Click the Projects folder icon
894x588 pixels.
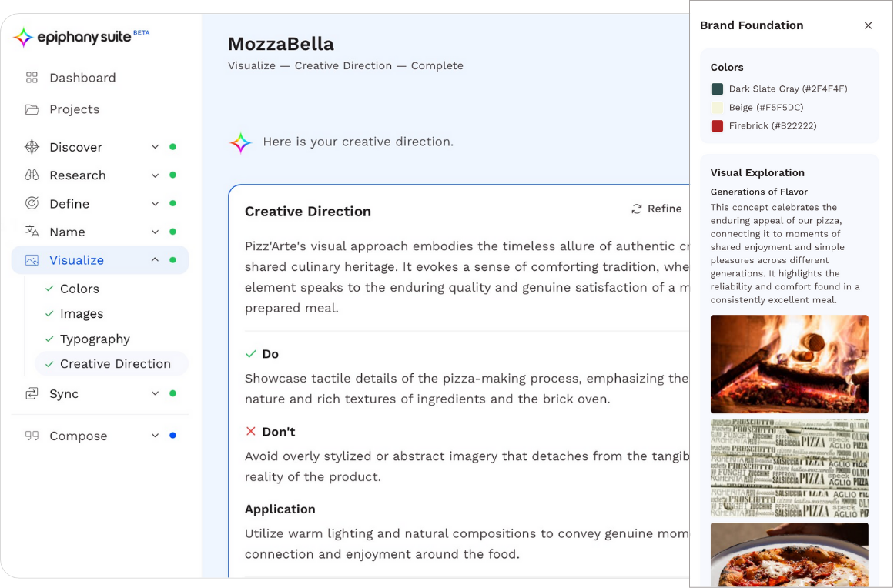[32, 109]
